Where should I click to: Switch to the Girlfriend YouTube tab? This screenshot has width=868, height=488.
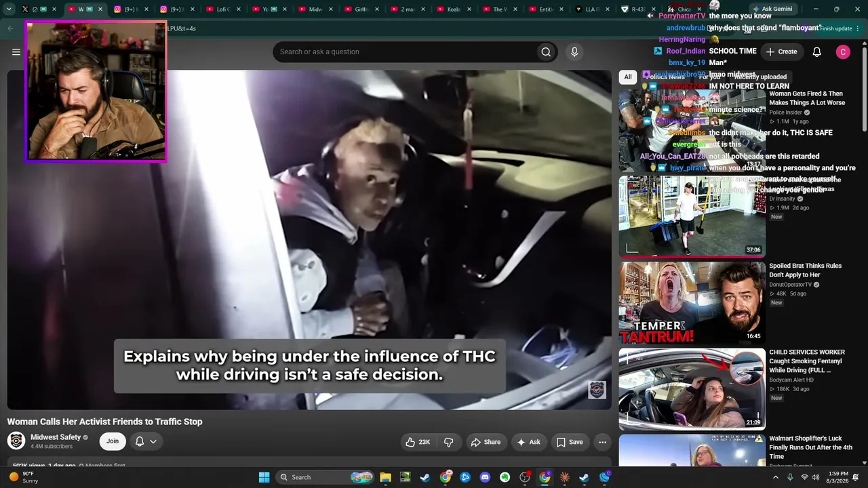point(362,9)
